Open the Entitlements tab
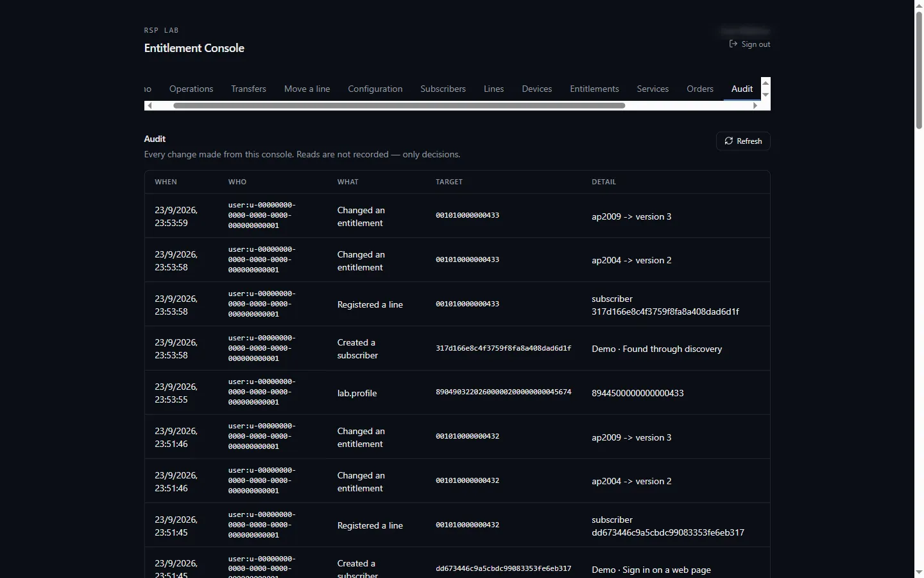924x578 pixels. pos(594,89)
